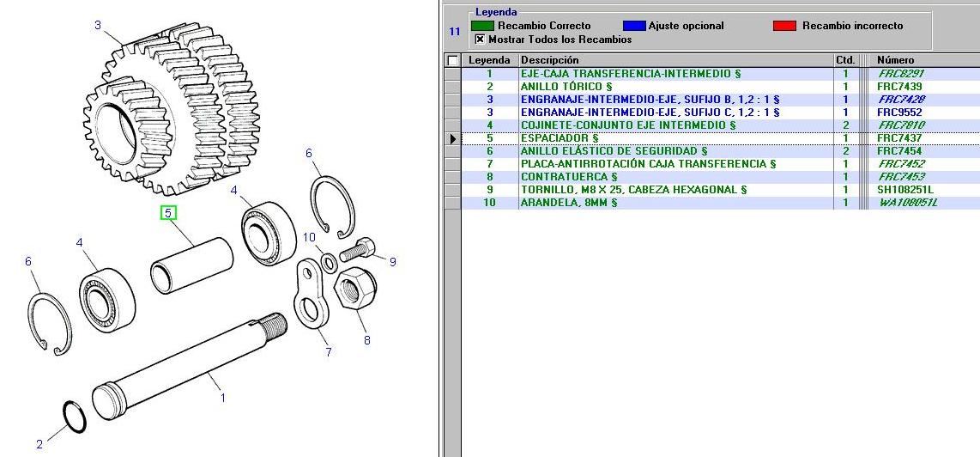Click the Leyenda column header

click(x=489, y=60)
